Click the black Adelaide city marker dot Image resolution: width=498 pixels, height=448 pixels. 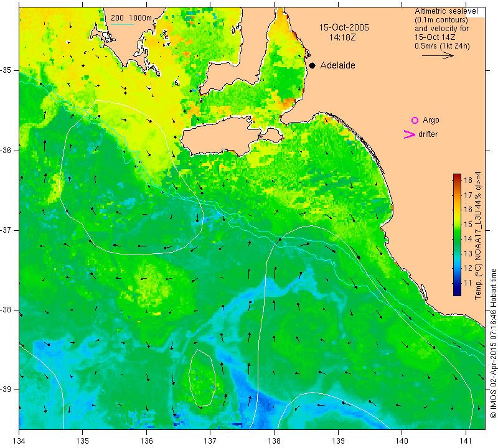[312, 65]
